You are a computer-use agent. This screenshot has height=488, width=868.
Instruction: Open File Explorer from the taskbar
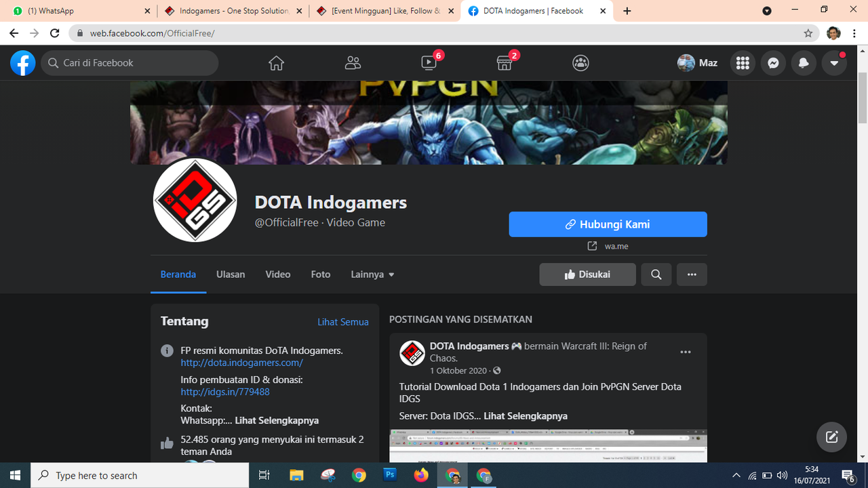(296, 475)
